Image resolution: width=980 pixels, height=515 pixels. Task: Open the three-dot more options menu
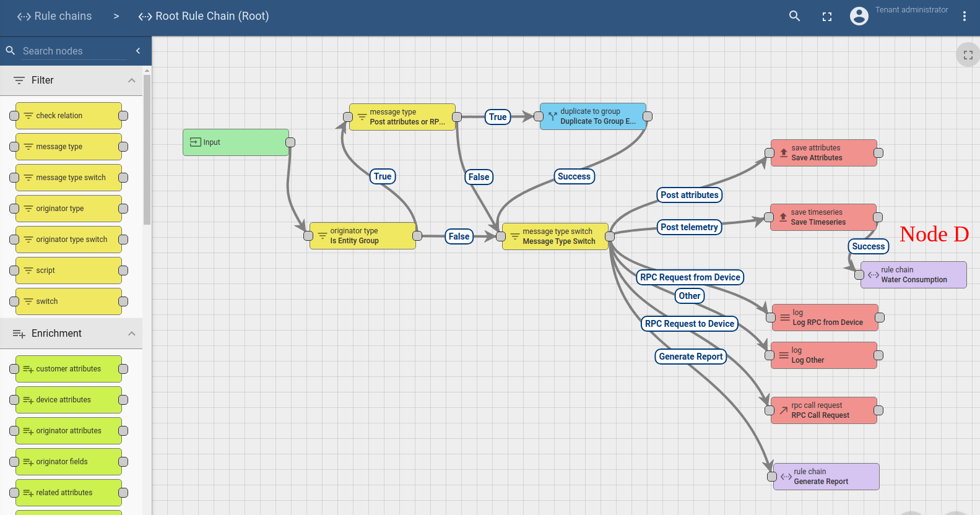(964, 17)
